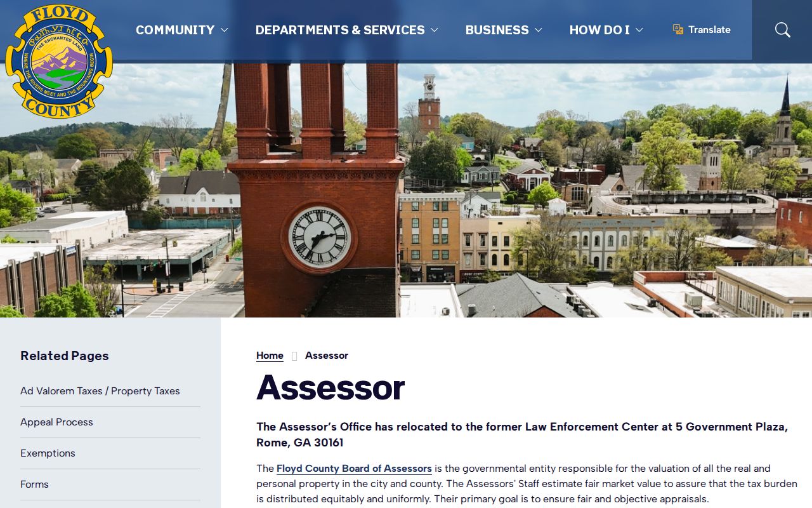812x508 pixels.
Task: Expand the Community menu chevron
Action: click(224, 30)
